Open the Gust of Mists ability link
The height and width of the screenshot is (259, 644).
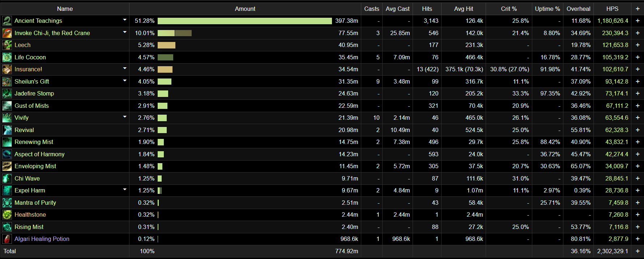31,106
